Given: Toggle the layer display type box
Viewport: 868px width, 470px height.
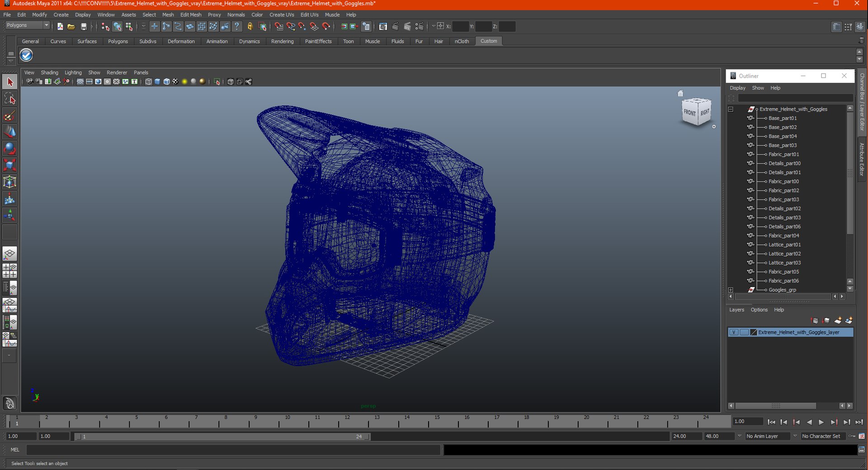Looking at the screenshot, I should (744, 332).
